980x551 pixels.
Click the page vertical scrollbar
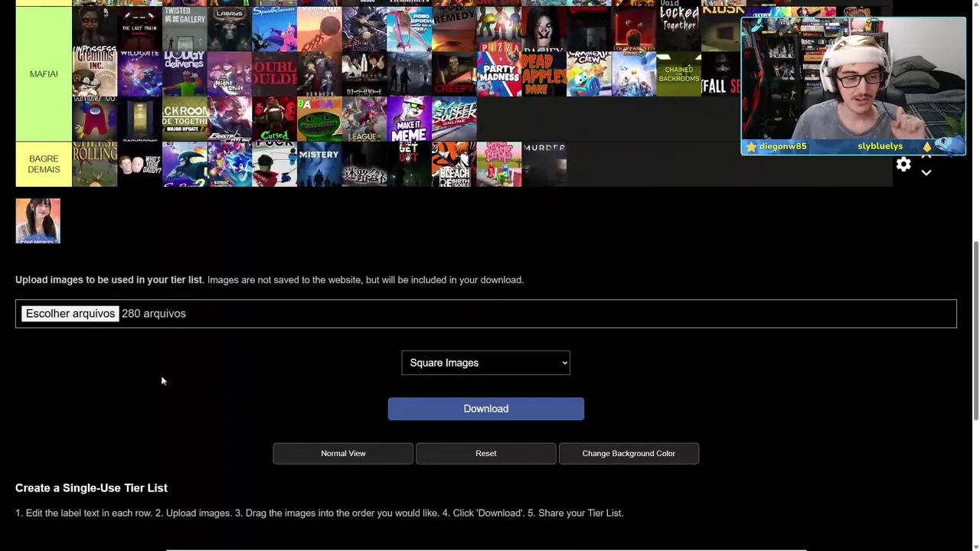click(x=975, y=330)
